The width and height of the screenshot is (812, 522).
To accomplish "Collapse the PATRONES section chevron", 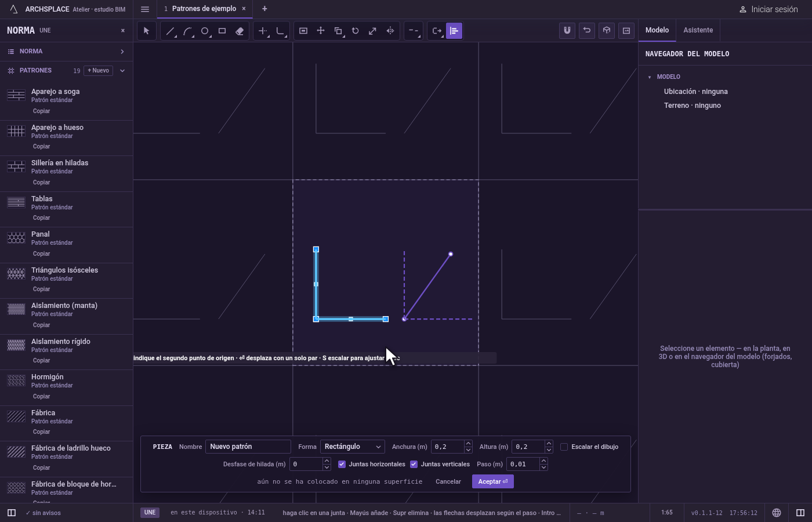I will pos(122,71).
